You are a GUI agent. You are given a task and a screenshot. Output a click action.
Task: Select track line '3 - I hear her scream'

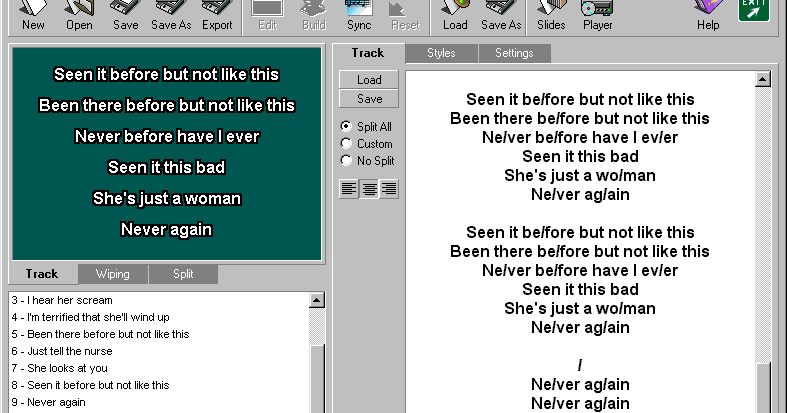(62, 300)
